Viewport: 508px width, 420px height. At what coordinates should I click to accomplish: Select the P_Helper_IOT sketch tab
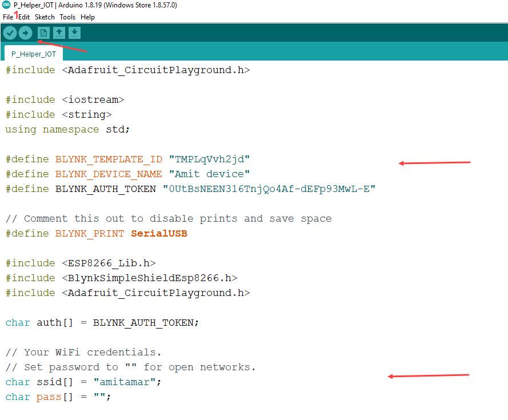[34, 54]
